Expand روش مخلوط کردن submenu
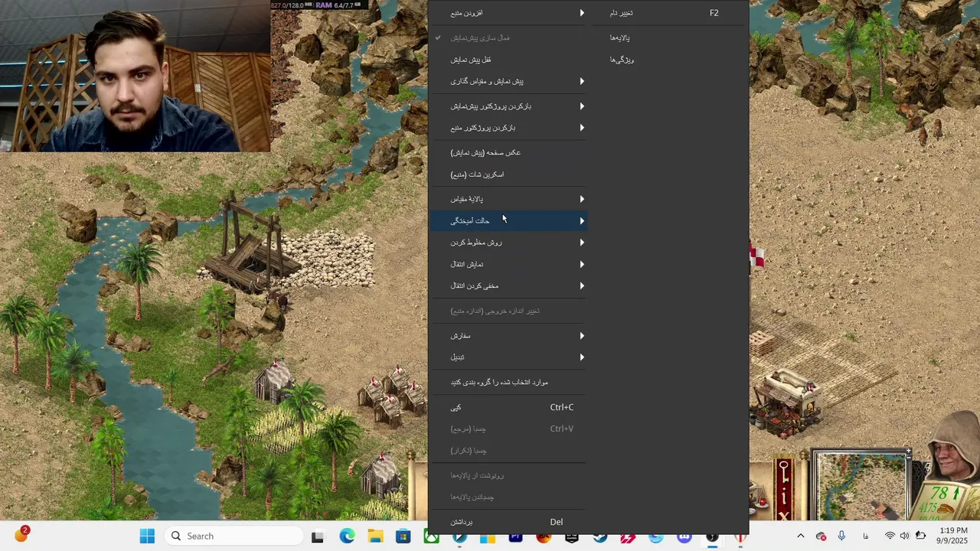The width and height of the screenshot is (980, 551). (509, 243)
